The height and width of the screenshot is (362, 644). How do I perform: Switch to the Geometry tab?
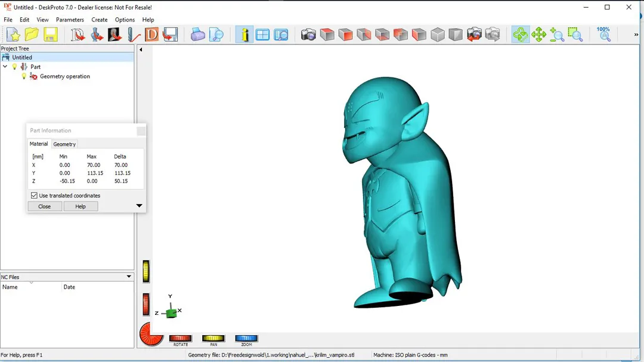click(64, 144)
